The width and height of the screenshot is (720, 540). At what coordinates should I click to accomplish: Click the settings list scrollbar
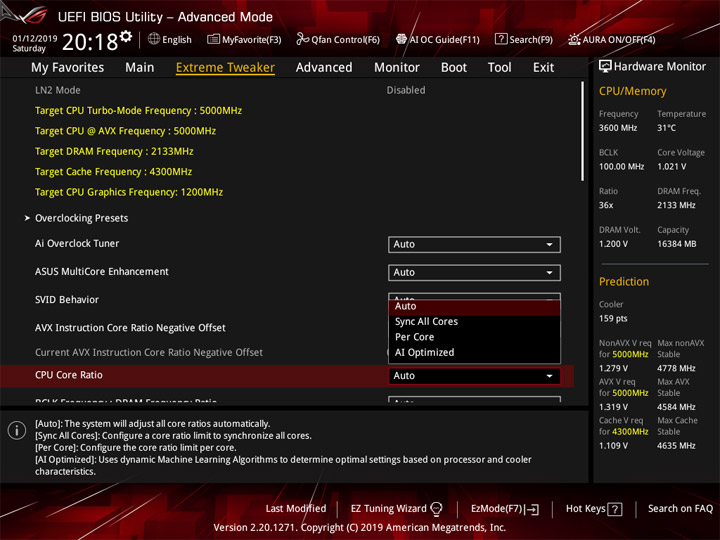pos(583,132)
